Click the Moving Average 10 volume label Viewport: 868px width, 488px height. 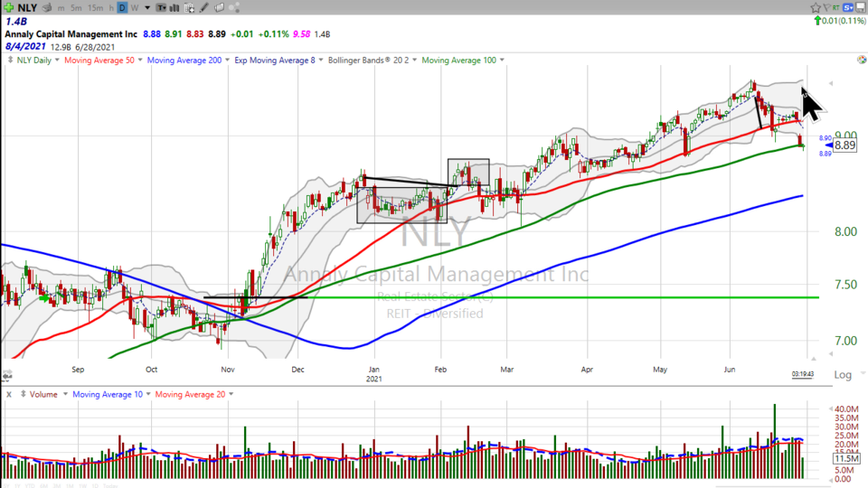point(106,394)
